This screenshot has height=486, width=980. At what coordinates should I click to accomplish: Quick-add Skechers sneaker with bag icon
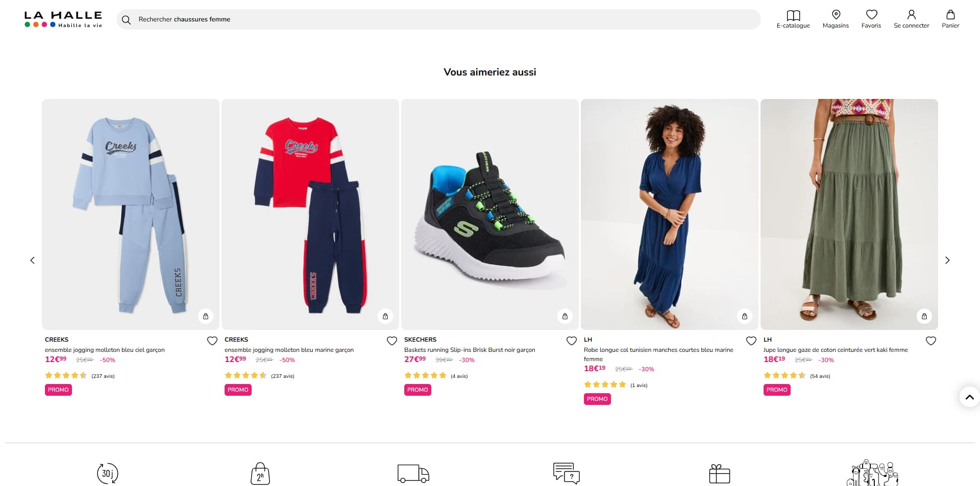(565, 316)
